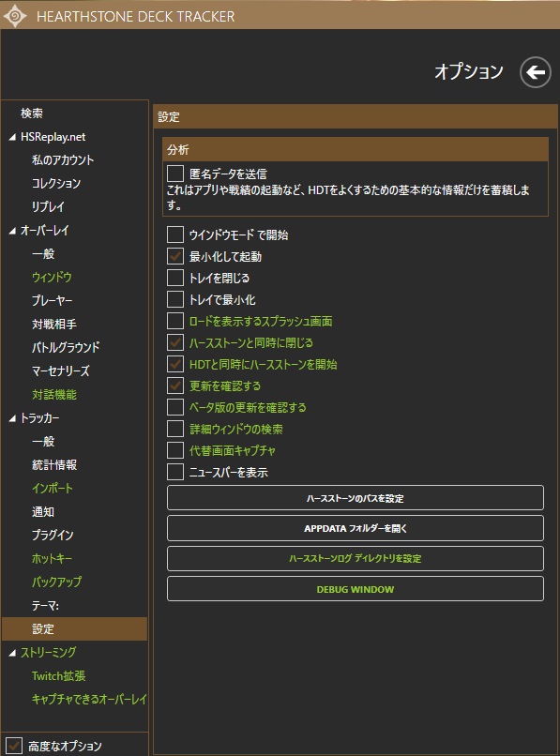The image size is (560, 756).
Task: Click the ハースストーンのパスを設定 button
Action: tap(355, 497)
